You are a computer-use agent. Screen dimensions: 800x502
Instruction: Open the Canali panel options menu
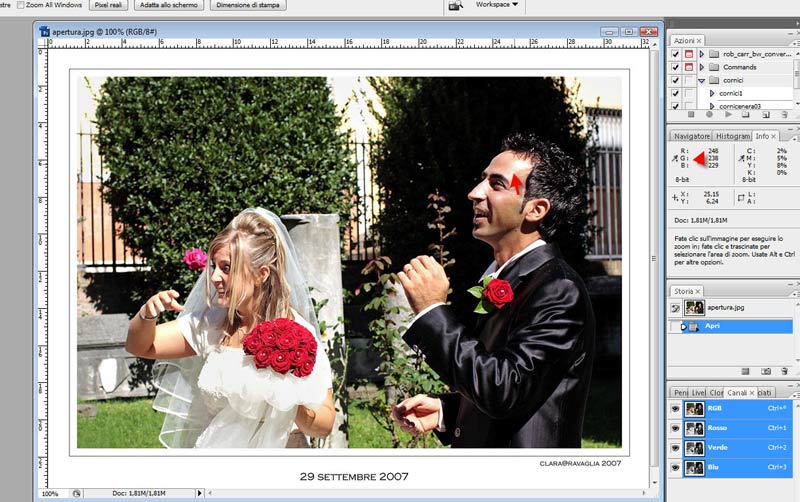(x=796, y=396)
